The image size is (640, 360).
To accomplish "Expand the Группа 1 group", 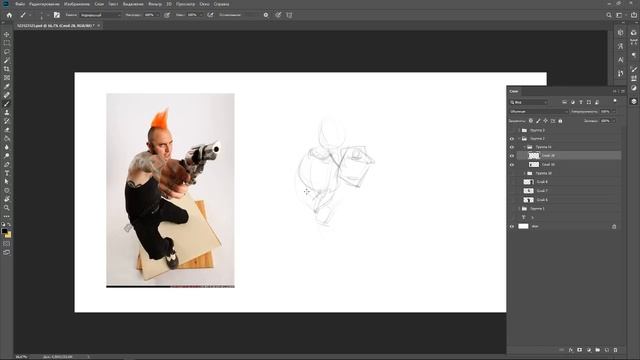I will (x=519, y=209).
